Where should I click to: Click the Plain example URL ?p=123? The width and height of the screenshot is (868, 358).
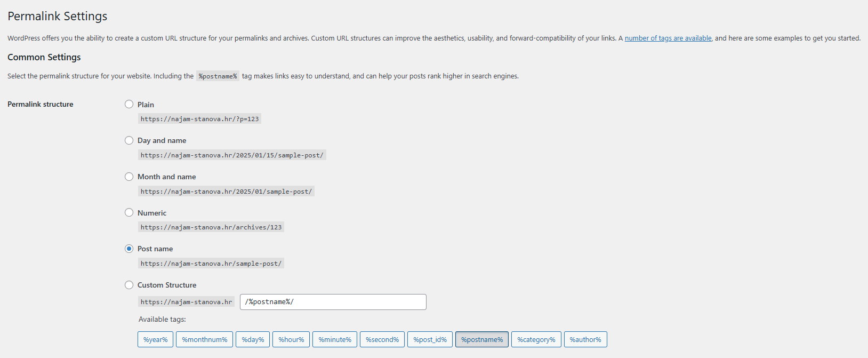pyautogui.click(x=199, y=119)
